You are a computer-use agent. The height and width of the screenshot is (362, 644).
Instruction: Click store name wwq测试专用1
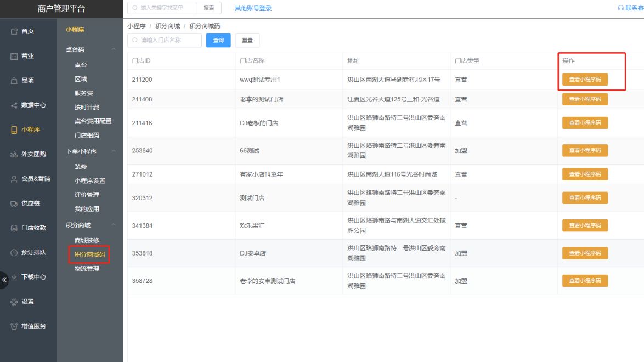260,80
